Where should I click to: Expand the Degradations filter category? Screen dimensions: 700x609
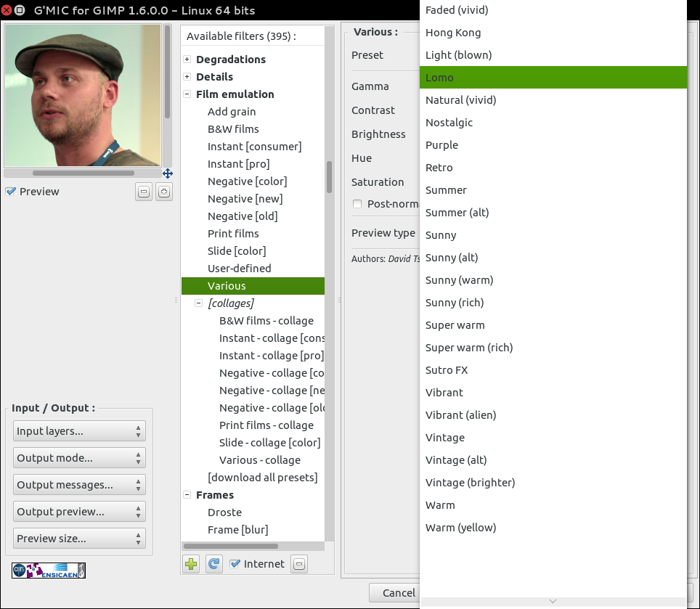coord(187,60)
